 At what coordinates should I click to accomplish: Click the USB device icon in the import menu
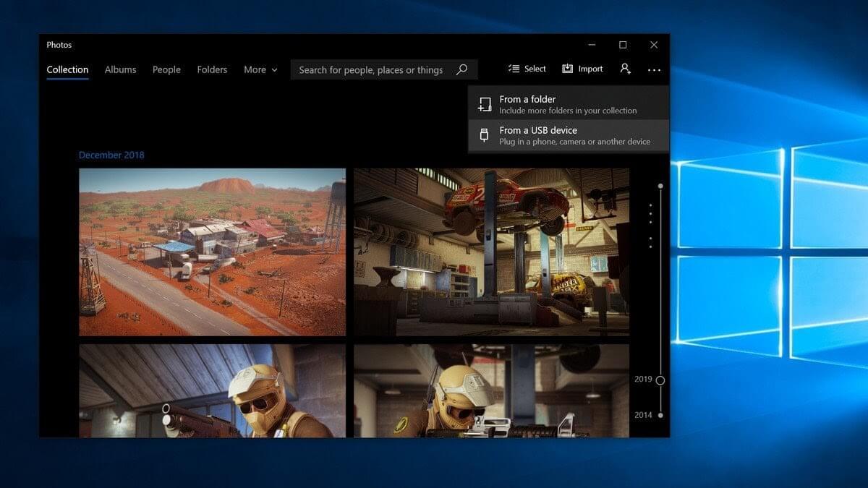pyautogui.click(x=483, y=135)
